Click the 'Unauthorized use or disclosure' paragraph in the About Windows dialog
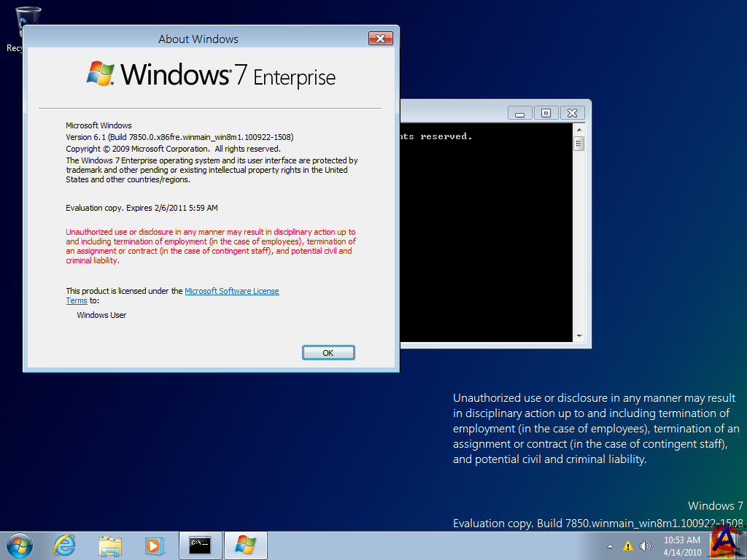 coord(211,246)
